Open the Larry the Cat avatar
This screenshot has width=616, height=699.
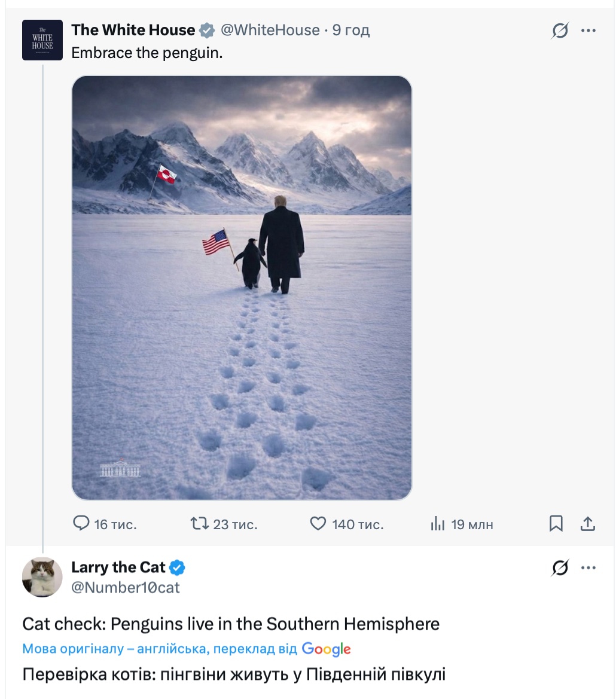pyautogui.click(x=42, y=578)
